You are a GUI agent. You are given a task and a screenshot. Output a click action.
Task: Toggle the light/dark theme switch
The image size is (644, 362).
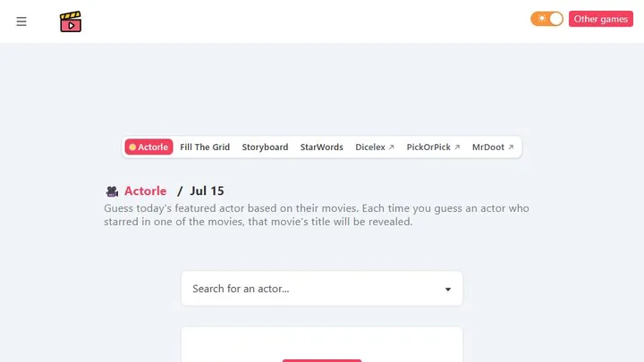pyautogui.click(x=547, y=19)
